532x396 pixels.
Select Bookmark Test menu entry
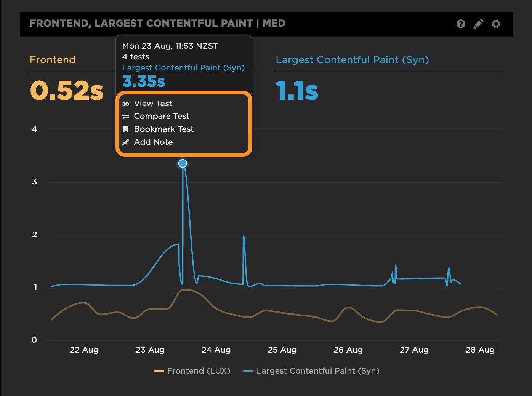tap(163, 129)
